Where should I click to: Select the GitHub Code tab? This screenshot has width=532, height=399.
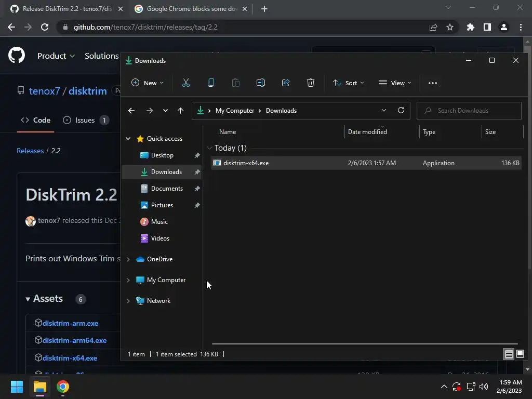pos(36,120)
